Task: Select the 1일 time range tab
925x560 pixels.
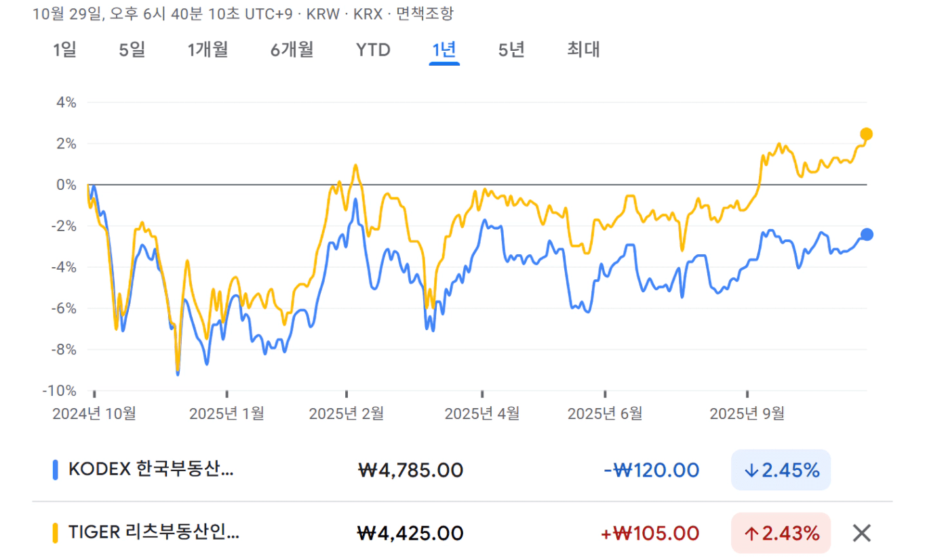Action: click(64, 49)
